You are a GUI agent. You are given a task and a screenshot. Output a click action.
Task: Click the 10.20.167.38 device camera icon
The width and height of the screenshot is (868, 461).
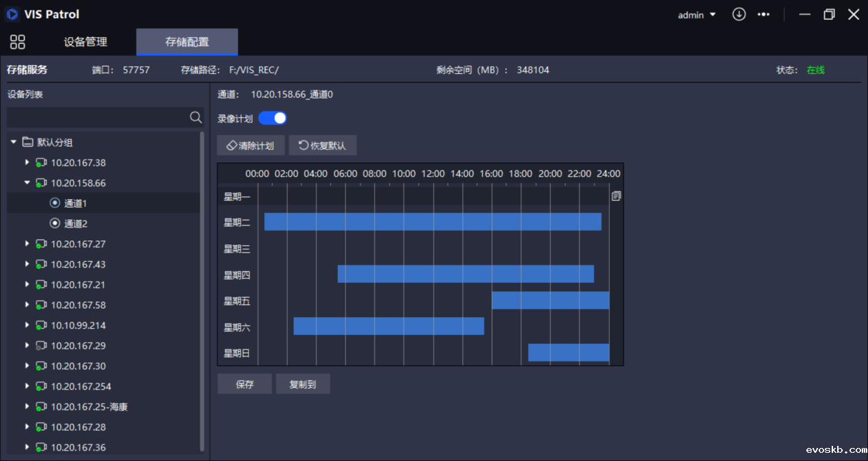tap(41, 163)
